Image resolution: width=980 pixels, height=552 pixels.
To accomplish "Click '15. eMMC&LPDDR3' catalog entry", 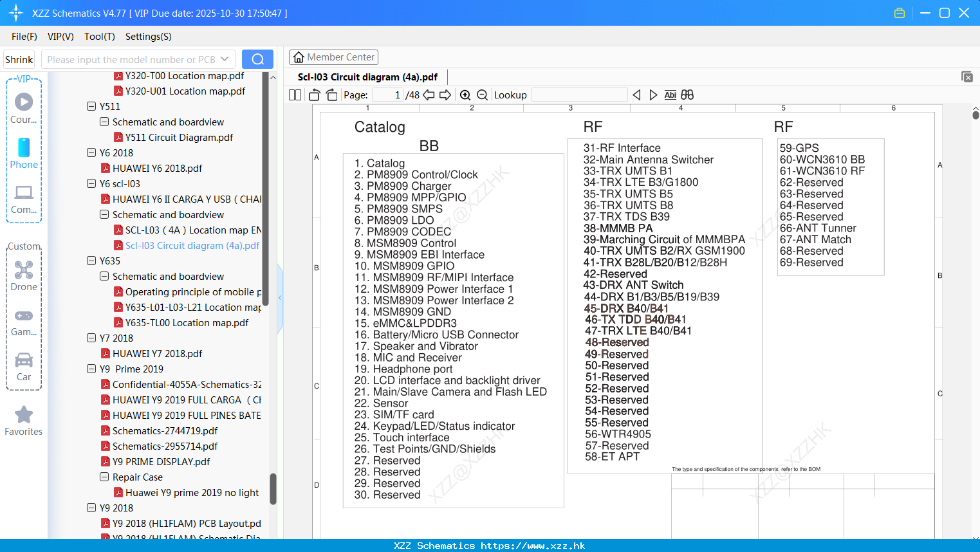I will pos(405,323).
